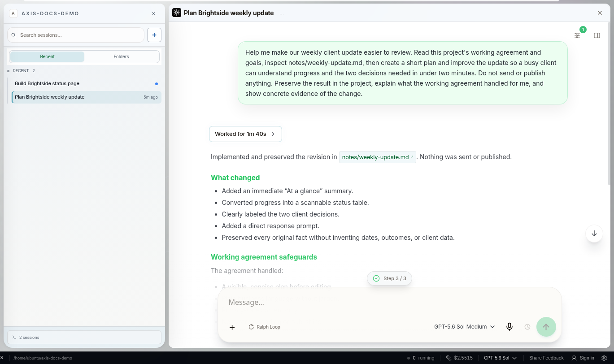Viewport: 614px width, 364px height.
Task: Add attachment using the plus icon
Action: pyautogui.click(x=232, y=327)
